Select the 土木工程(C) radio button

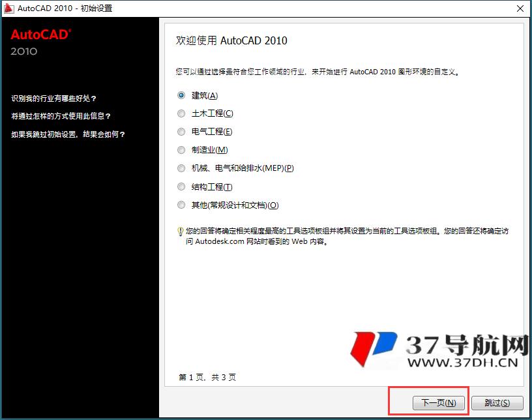[x=181, y=113]
